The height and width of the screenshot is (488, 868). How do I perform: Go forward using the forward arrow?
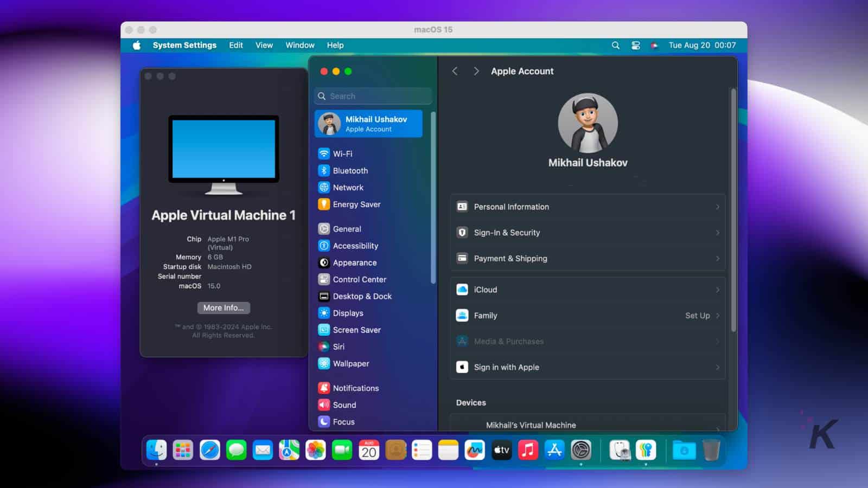476,71
